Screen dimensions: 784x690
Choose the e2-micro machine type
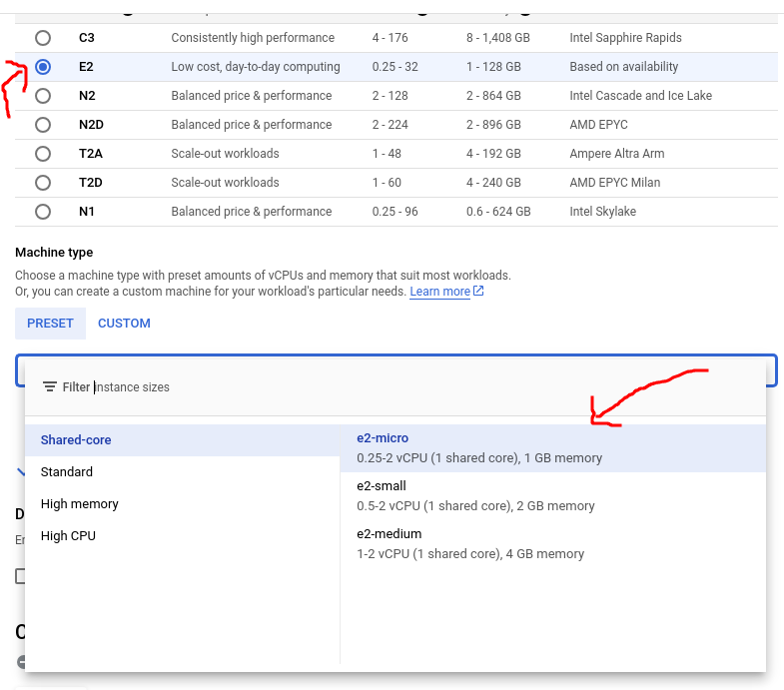click(x=553, y=448)
